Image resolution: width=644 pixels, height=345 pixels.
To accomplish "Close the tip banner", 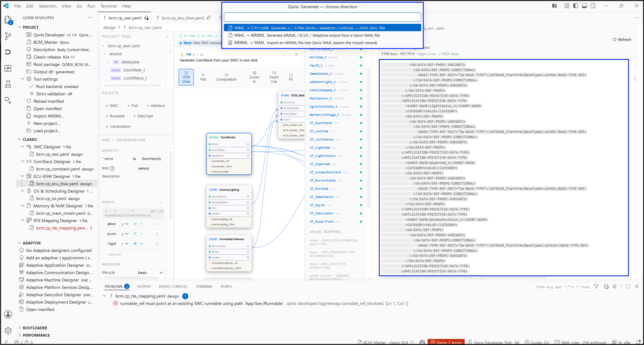I will [x=296, y=55].
